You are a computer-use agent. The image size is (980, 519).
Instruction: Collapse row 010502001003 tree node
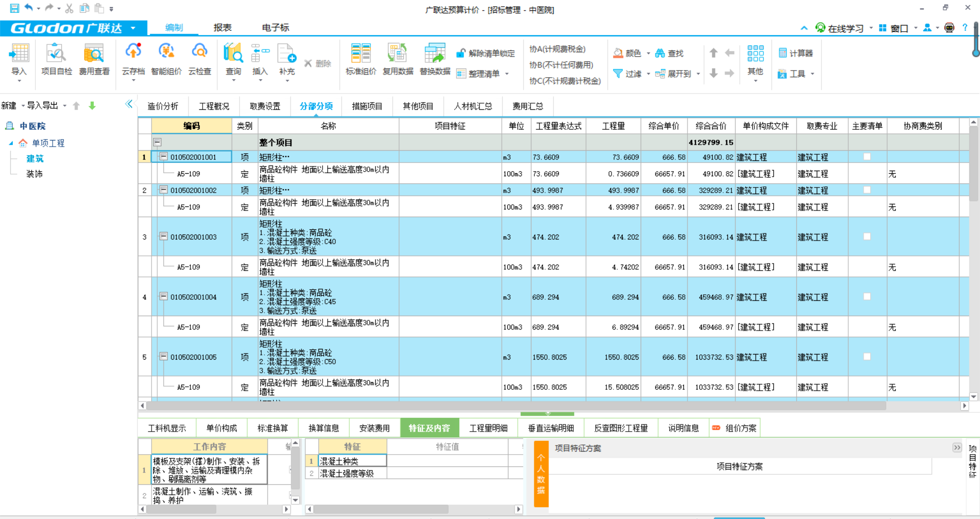coord(163,236)
